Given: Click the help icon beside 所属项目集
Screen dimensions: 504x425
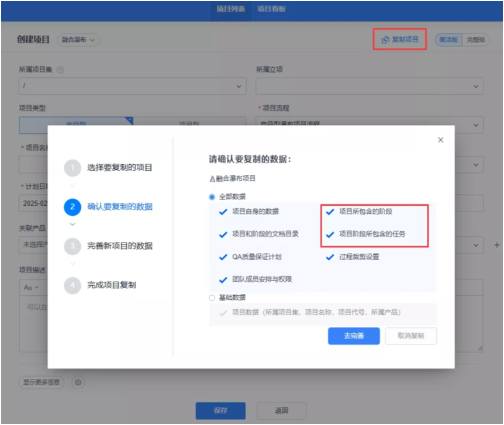Looking at the screenshot, I should click(x=60, y=70).
